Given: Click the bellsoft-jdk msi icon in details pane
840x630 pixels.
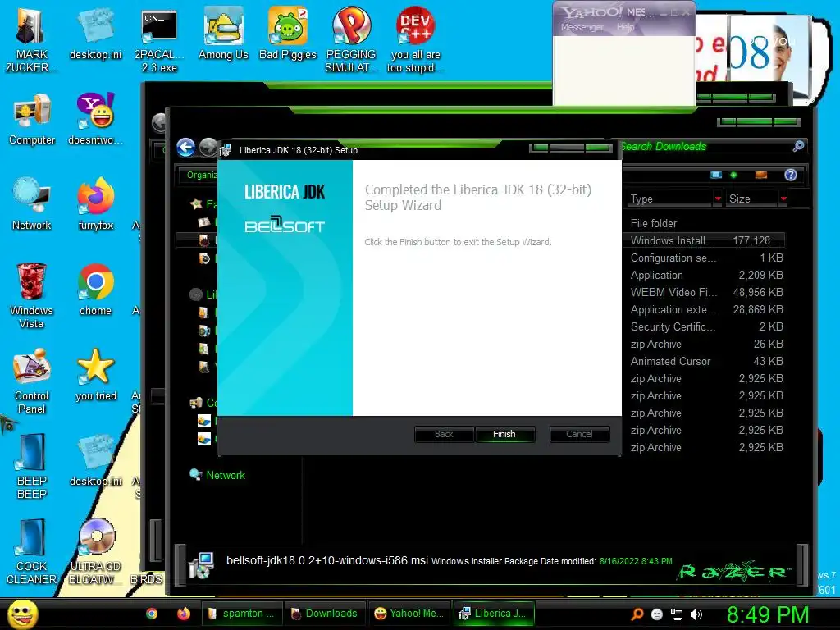Looking at the screenshot, I should click(x=202, y=564).
